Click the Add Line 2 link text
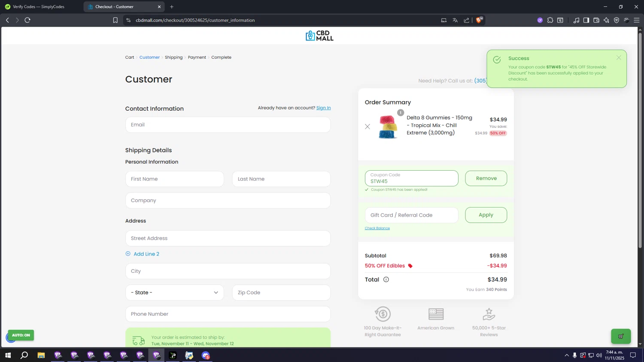This screenshot has width=644, height=362. 146,254
